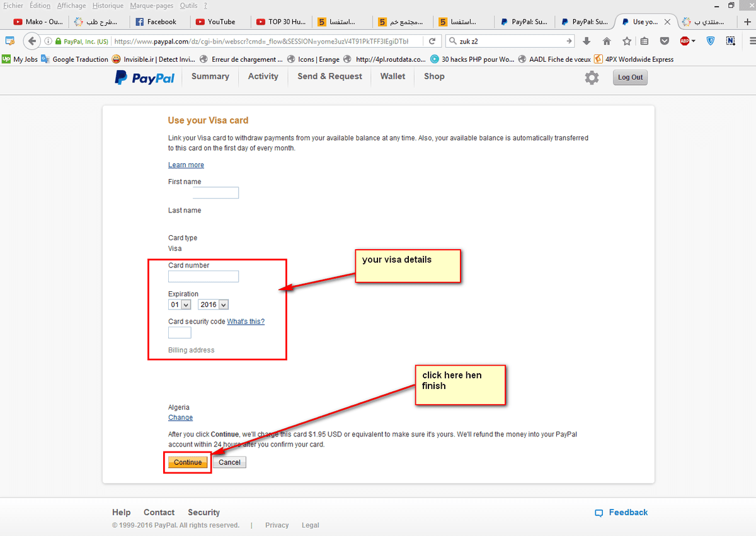Image resolution: width=756 pixels, height=536 pixels.
Task: Go back using the browser back arrow
Action: (31, 41)
